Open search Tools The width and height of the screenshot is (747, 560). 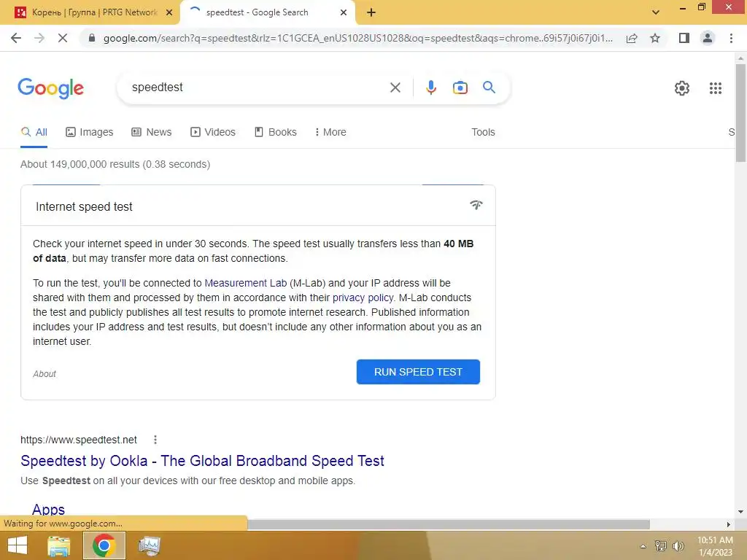pos(483,133)
